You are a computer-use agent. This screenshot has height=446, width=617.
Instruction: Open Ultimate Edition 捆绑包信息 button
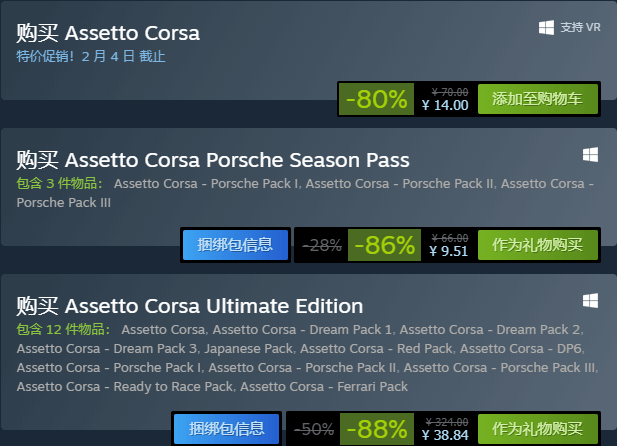point(227,429)
